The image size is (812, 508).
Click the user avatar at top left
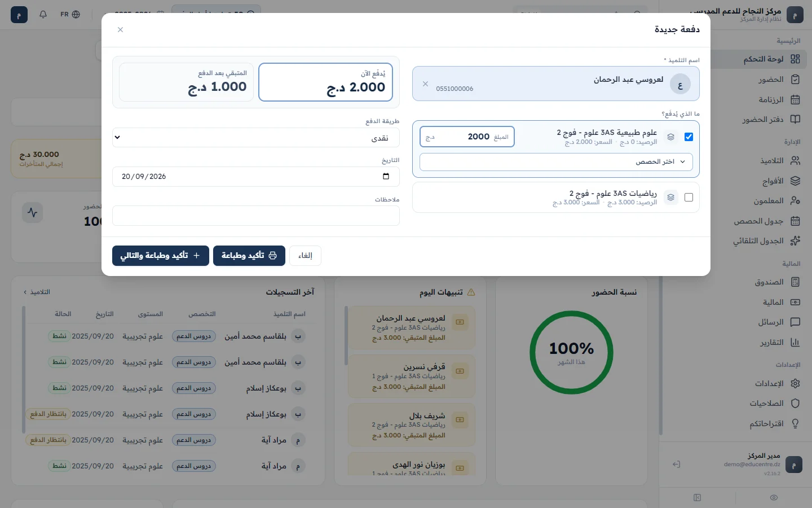pyautogui.click(x=19, y=14)
